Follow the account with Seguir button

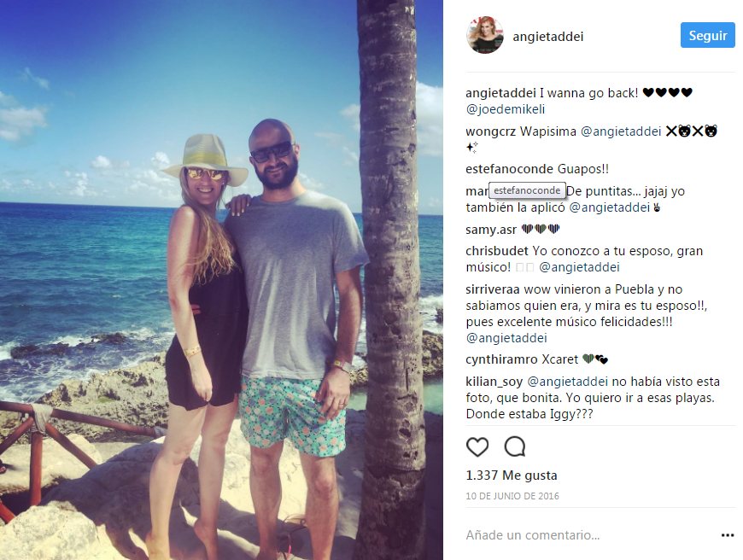point(707,35)
